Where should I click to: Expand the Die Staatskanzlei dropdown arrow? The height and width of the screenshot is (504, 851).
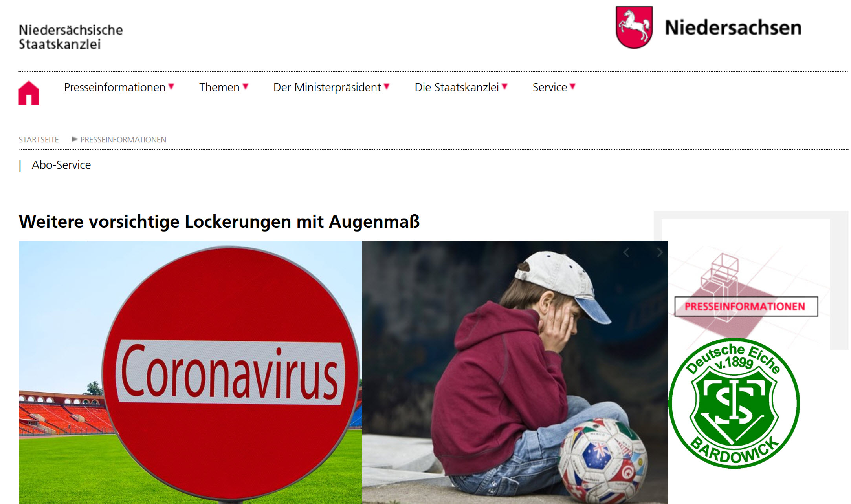[505, 87]
